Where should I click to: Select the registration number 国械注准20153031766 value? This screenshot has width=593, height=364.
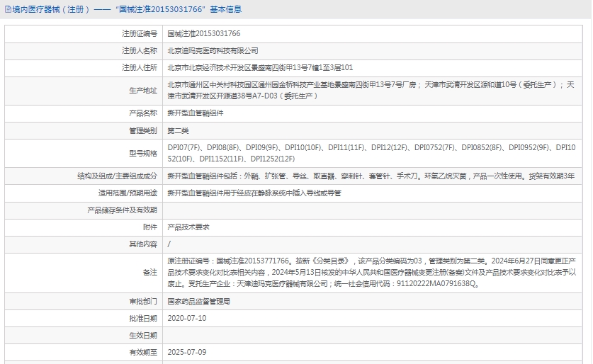(203, 33)
